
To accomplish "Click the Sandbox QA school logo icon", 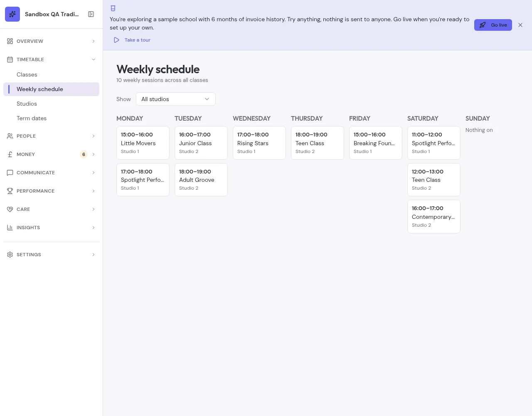I will click(x=12, y=14).
